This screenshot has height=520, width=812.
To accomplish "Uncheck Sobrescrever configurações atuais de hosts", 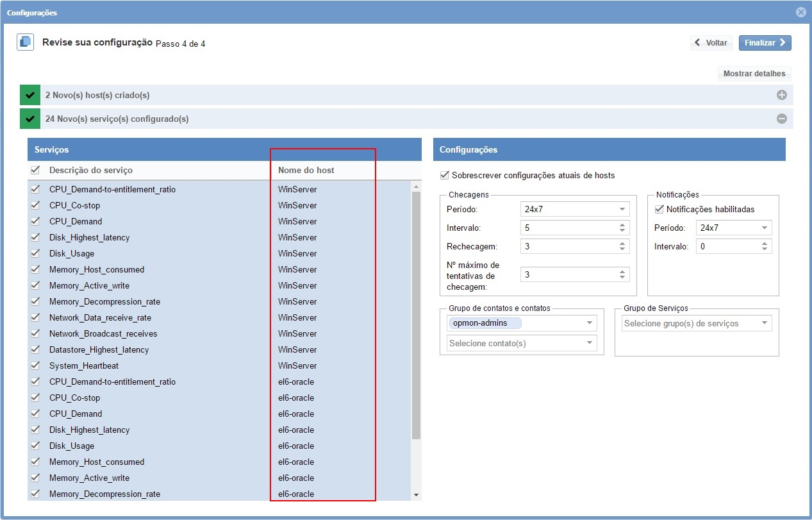I will pyautogui.click(x=445, y=175).
